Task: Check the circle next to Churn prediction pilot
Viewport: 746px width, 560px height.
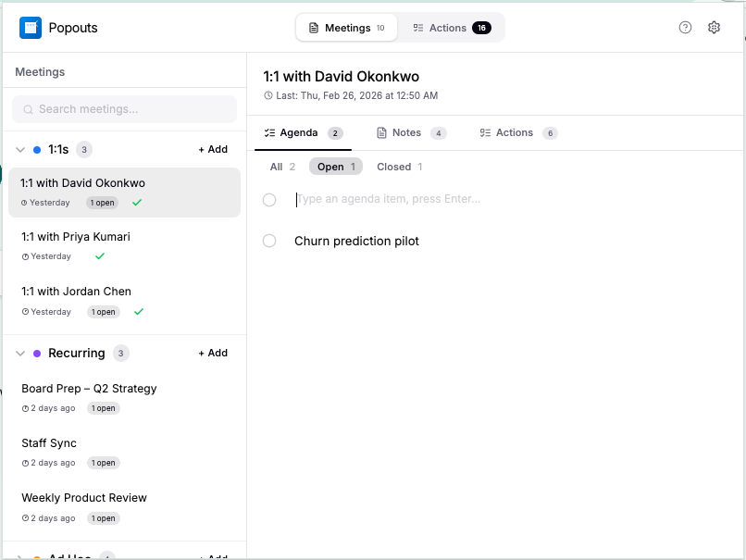Action: point(269,241)
